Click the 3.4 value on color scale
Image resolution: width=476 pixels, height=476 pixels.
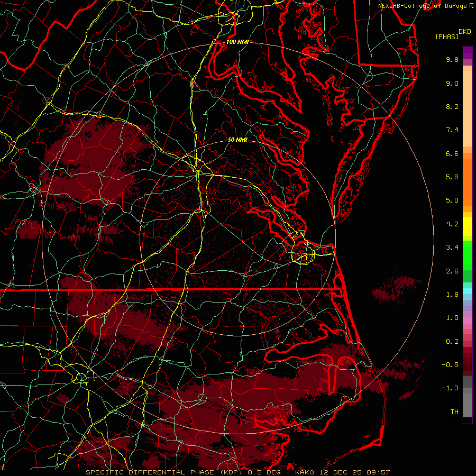tap(452, 248)
